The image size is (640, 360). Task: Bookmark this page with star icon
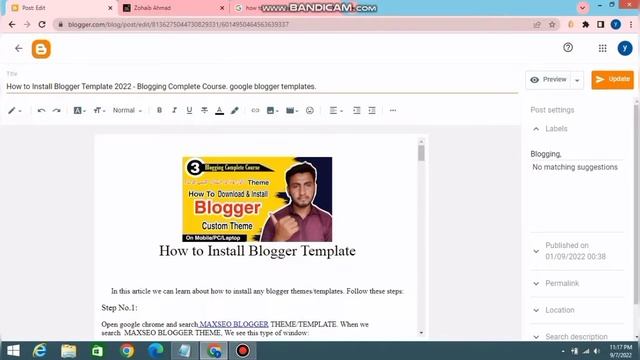(552, 24)
